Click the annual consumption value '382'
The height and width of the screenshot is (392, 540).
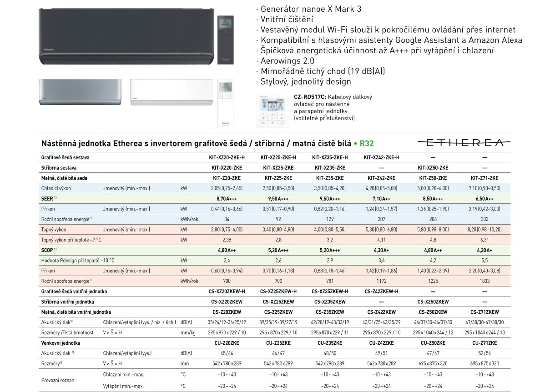pyautogui.click(x=484, y=219)
